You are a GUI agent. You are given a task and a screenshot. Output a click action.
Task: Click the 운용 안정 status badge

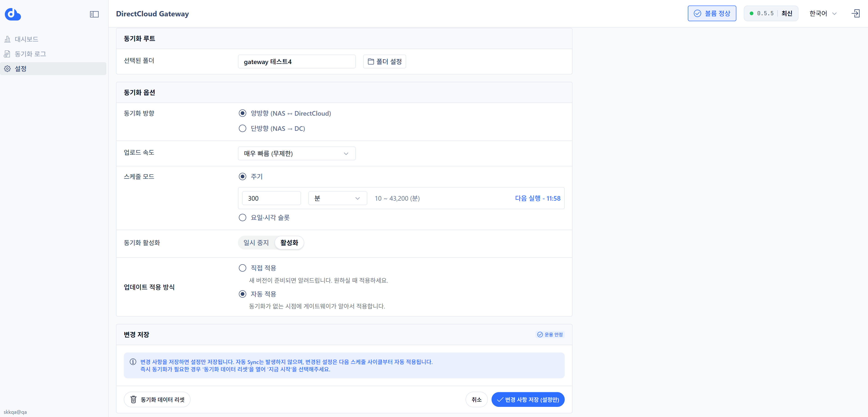click(550, 335)
